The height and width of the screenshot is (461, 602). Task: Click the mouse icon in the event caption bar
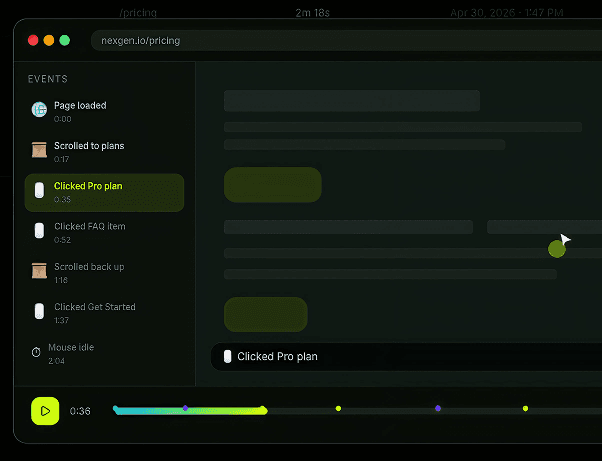[228, 357]
